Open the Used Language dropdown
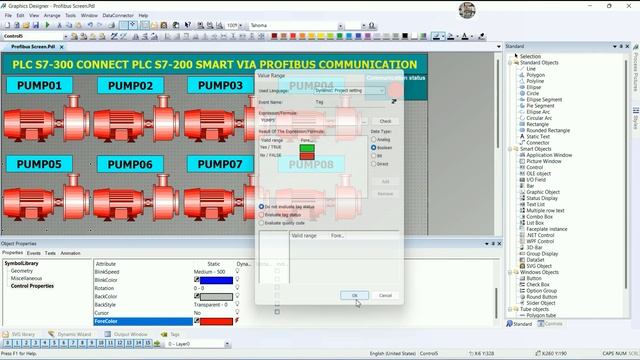 pos(349,91)
